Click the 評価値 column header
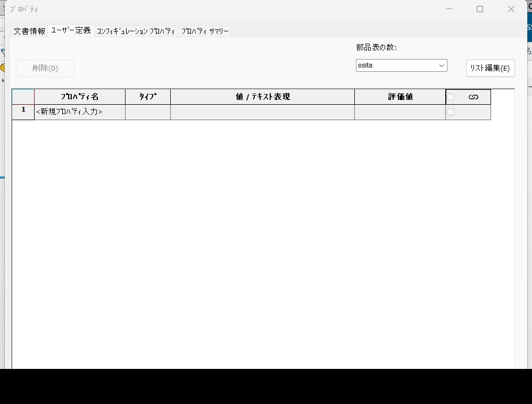 point(400,97)
